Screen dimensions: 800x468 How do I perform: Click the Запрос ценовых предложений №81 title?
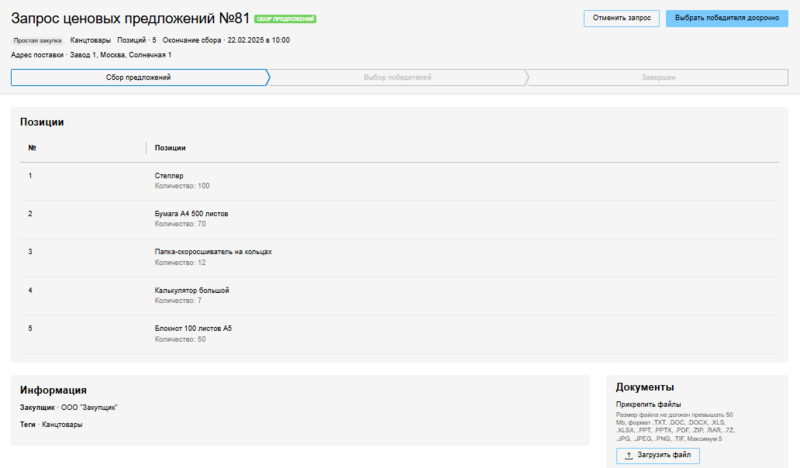(x=129, y=18)
